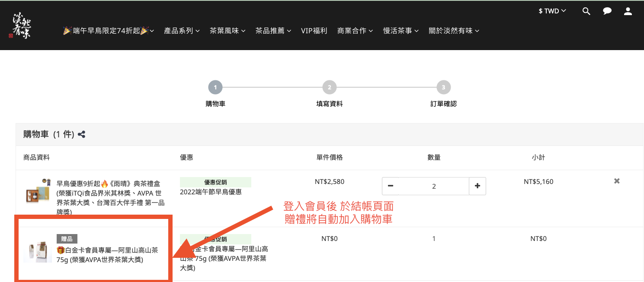Click the search magnifier icon
This screenshot has height=282, width=644.
(x=586, y=11)
